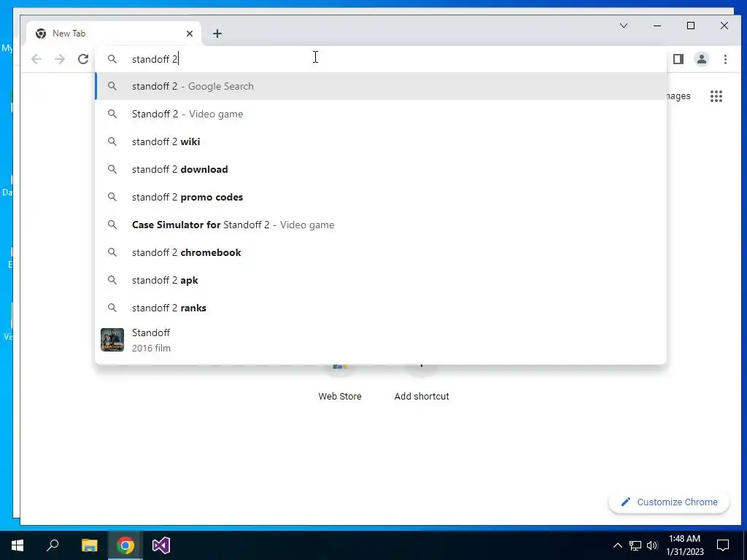Open Visual Studio from the taskbar
Image resolution: width=747 pixels, height=560 pixels.
pyautogui.click(x=161, y=545)
